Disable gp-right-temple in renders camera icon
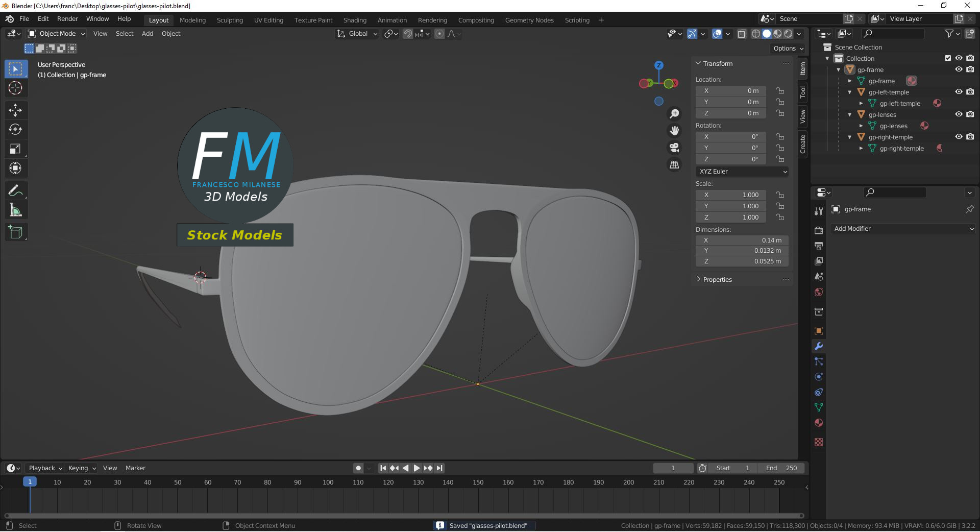 (970, 137)
